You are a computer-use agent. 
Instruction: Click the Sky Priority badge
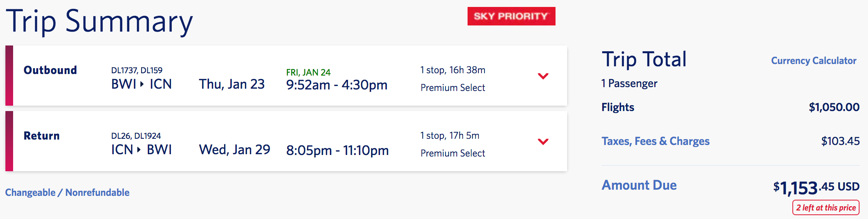(x=511, y=16)
